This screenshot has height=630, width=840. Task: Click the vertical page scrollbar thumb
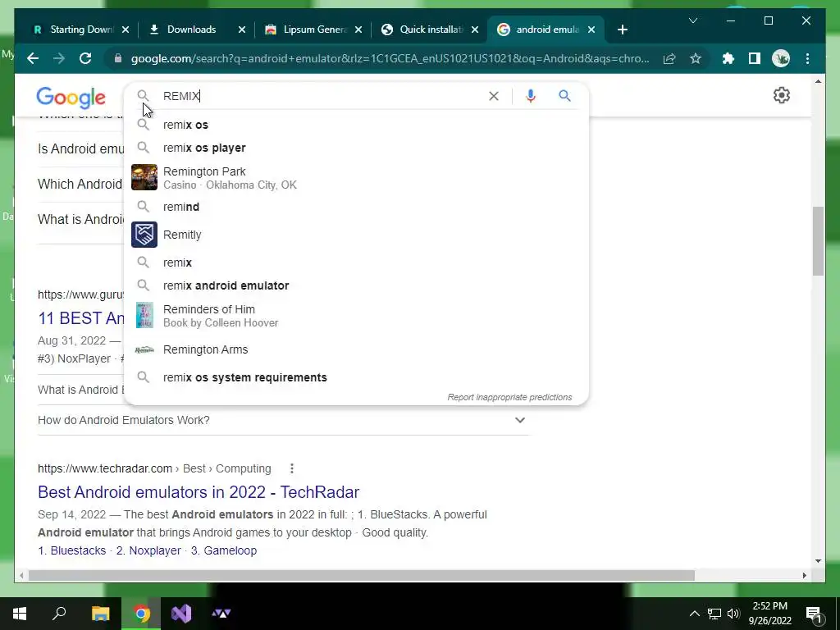click(818, 241)
